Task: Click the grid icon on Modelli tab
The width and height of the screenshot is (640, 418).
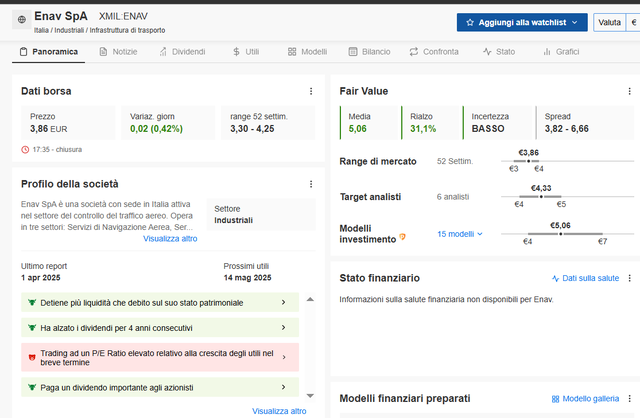Action: point(292,52)
